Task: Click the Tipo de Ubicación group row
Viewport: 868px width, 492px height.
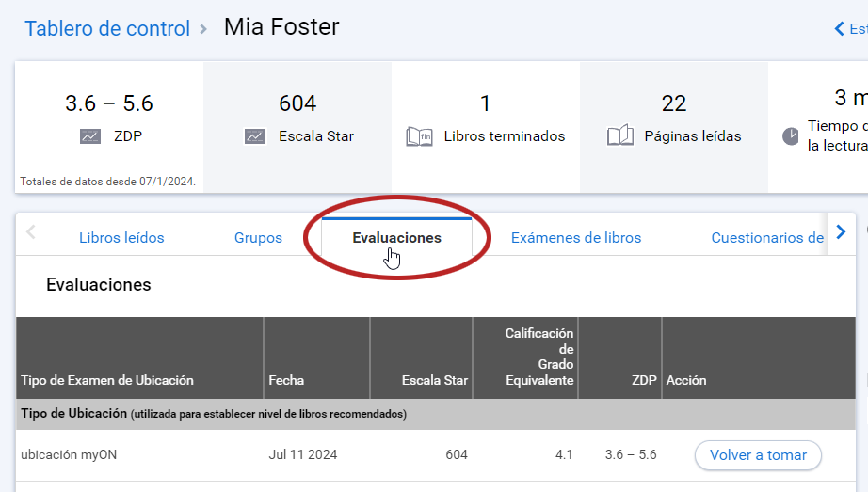Action: click(436, 414)
